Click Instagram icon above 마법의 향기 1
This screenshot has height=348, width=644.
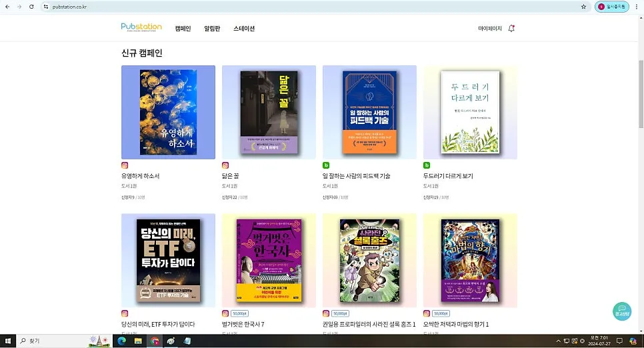click(x=426, y=313)
